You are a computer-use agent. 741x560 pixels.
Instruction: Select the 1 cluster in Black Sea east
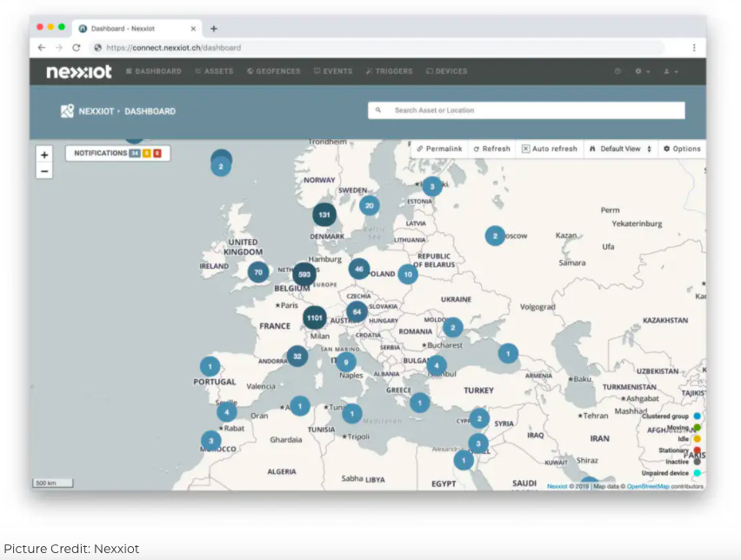point(508,354)
